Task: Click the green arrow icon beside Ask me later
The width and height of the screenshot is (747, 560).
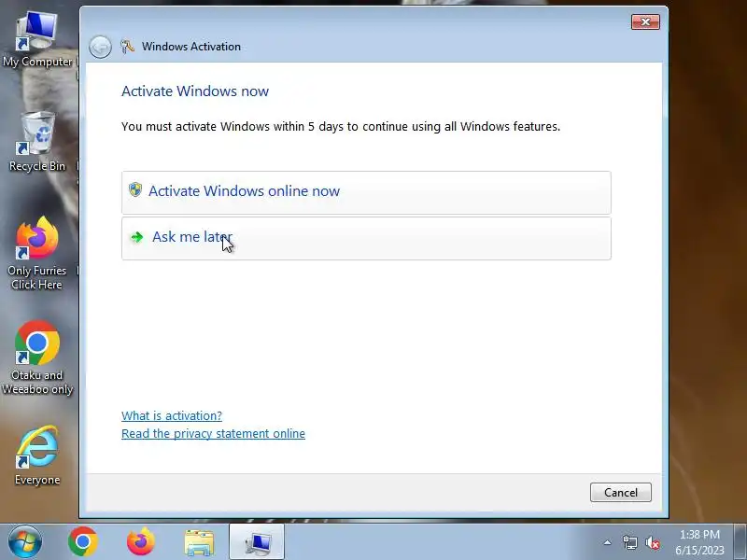Action: 137,237
